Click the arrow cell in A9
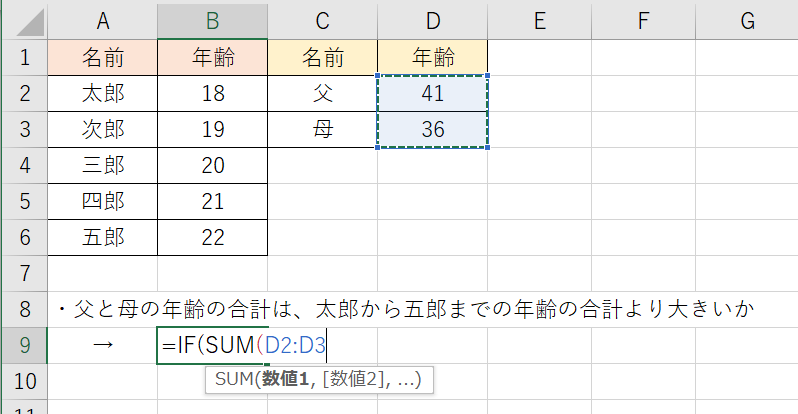The height and width of the screenshot is (414, 798). [103, 345]
